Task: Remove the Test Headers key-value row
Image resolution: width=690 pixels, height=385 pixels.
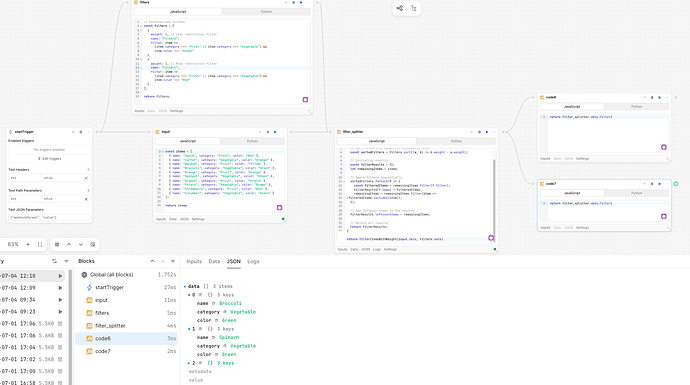Action: 86,178
